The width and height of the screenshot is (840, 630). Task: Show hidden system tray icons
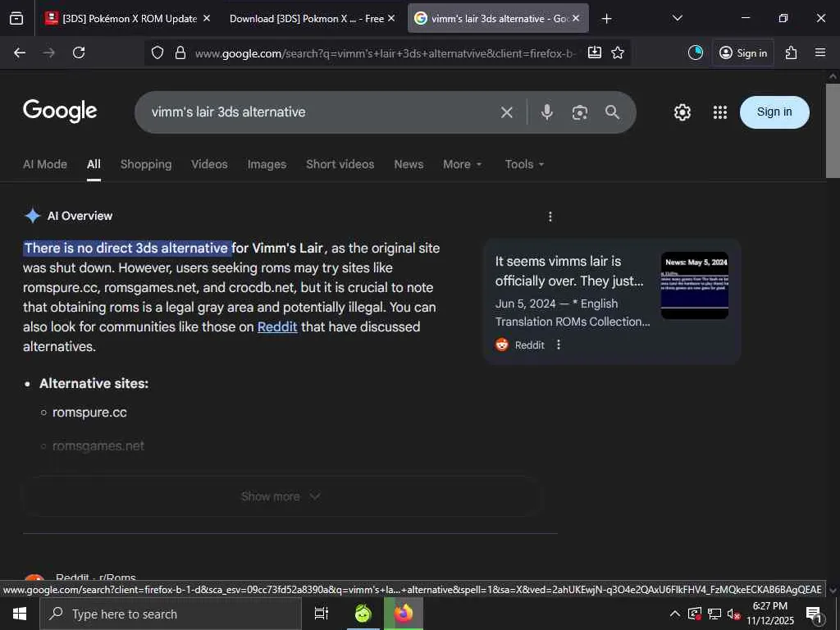click(x=675, y=614)
